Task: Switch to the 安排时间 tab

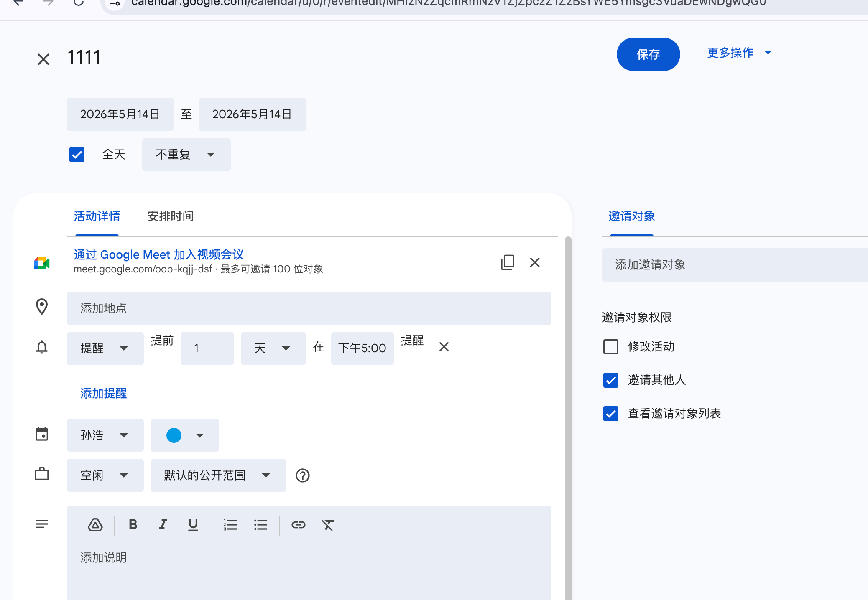Action: (x=171, y=216)
